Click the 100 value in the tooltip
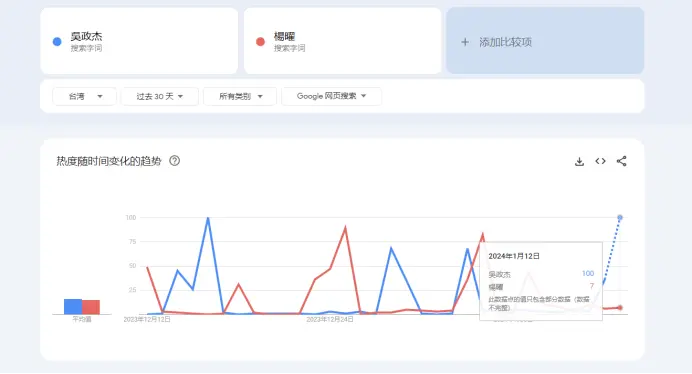692x374 pixels. coord(588,274)
